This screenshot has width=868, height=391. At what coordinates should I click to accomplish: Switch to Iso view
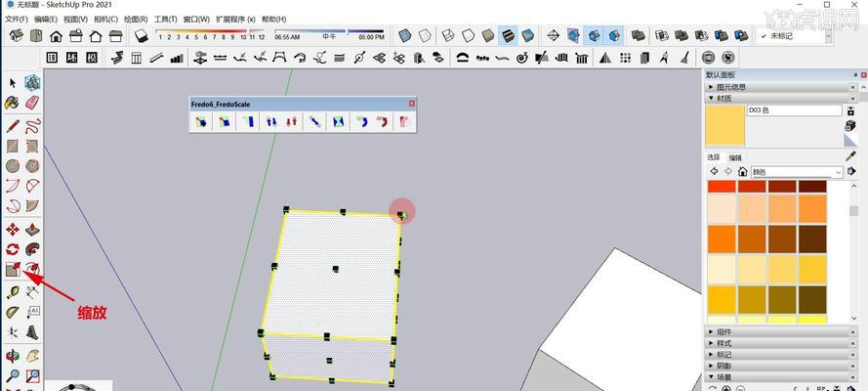coord(17,36)
